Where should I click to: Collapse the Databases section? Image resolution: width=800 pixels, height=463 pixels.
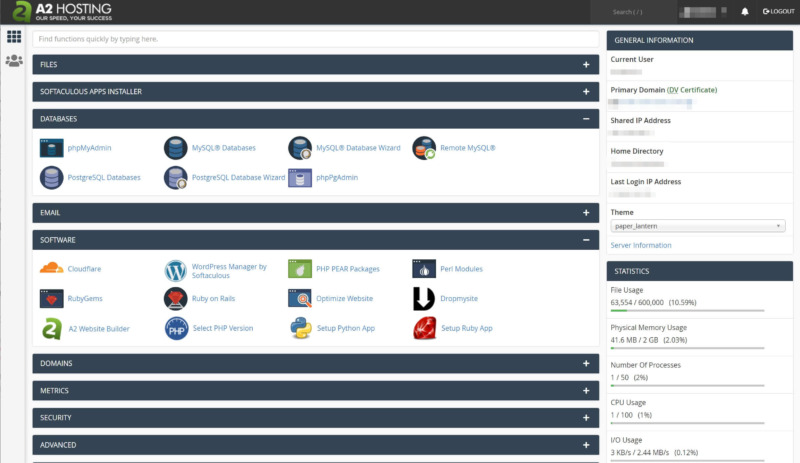[x=586, y=119]
